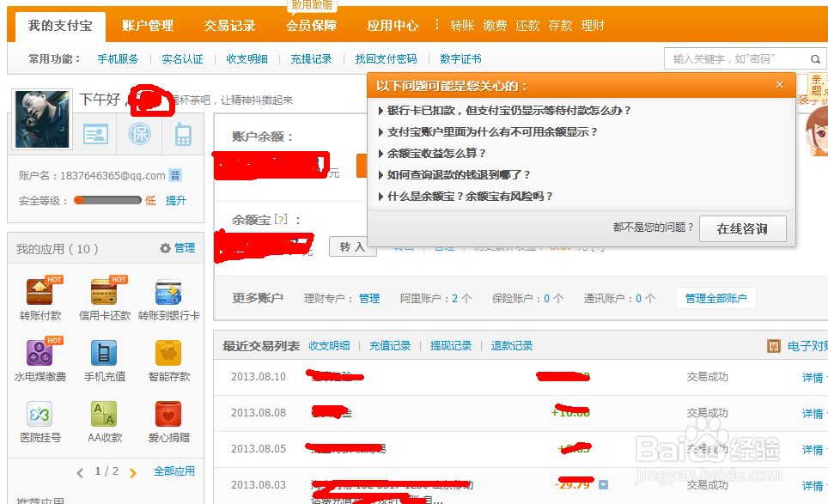Screen dimensions: 828x504
Task: Click 管理全部账户 button
Action: pyautogui.click(x=716, y=298)
